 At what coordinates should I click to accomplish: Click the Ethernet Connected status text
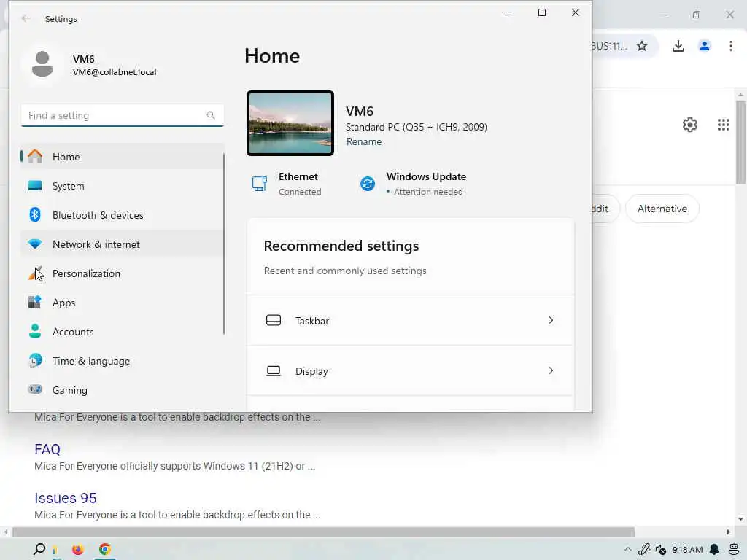click(x=300, y=192)
